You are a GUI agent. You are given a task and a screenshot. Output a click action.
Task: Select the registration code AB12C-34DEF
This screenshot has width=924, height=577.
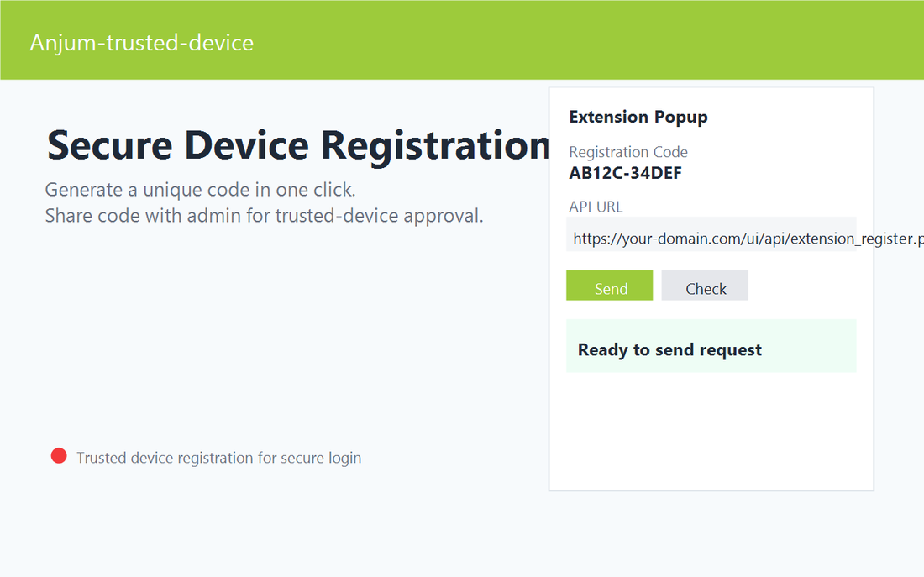[625, 173]
